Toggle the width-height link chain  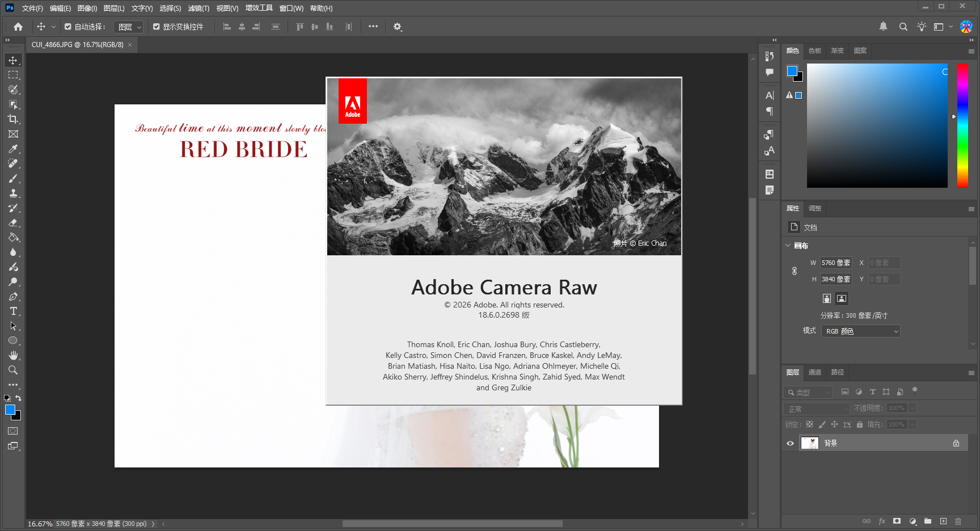795,271
